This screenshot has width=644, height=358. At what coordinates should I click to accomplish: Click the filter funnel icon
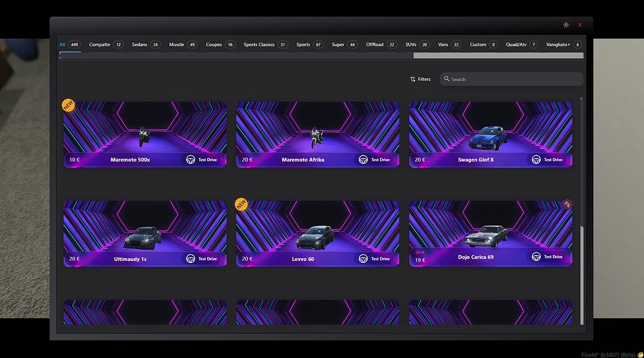coord(413,79)
